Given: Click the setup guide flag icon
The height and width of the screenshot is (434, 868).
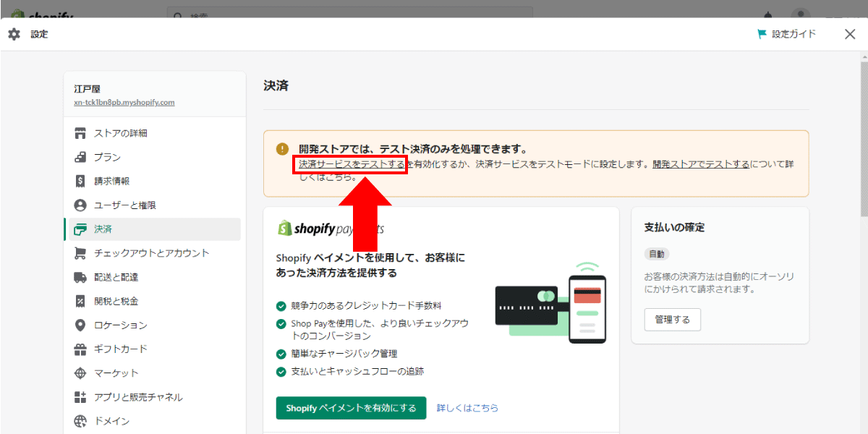Looking at the screenshot, I should point(762,34).
